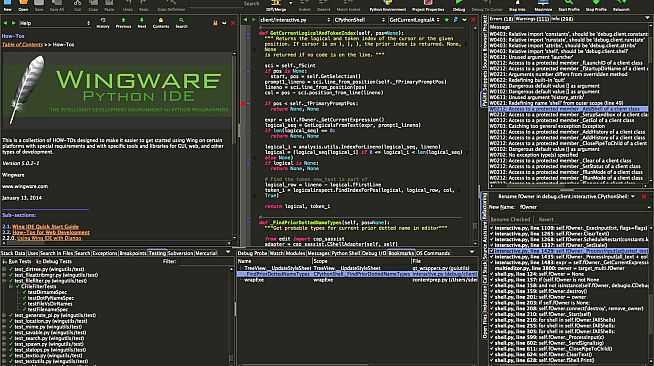This screenshot has height=366, width=654.
Task: Switch to the Python Shell tab
Action: coord(346,253)
